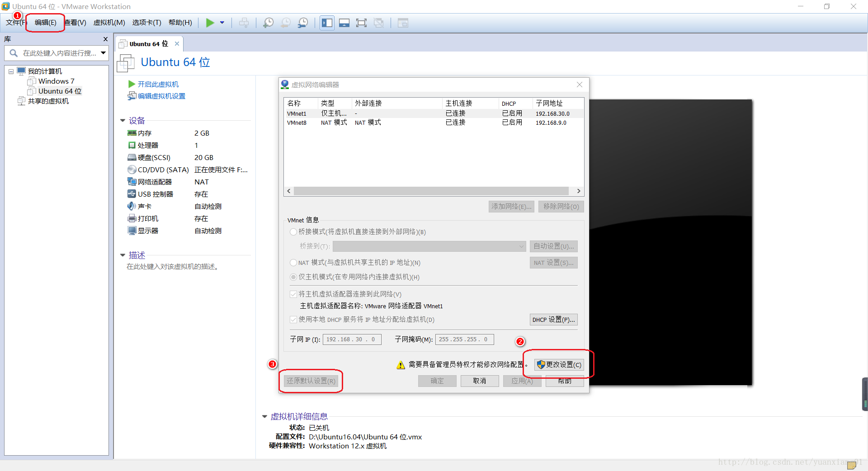868x471 pixels.
Task: Click the 声卡 sound card icon
Action: (132, 206)
